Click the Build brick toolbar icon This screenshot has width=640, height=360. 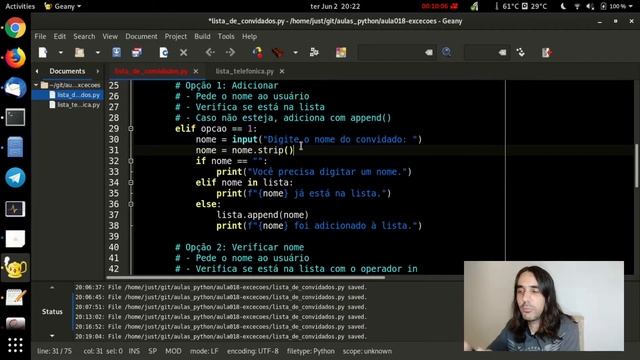(278, 52)
